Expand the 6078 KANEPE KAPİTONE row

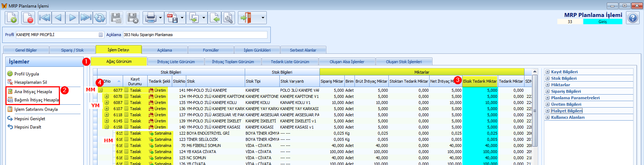pos(106,96)
